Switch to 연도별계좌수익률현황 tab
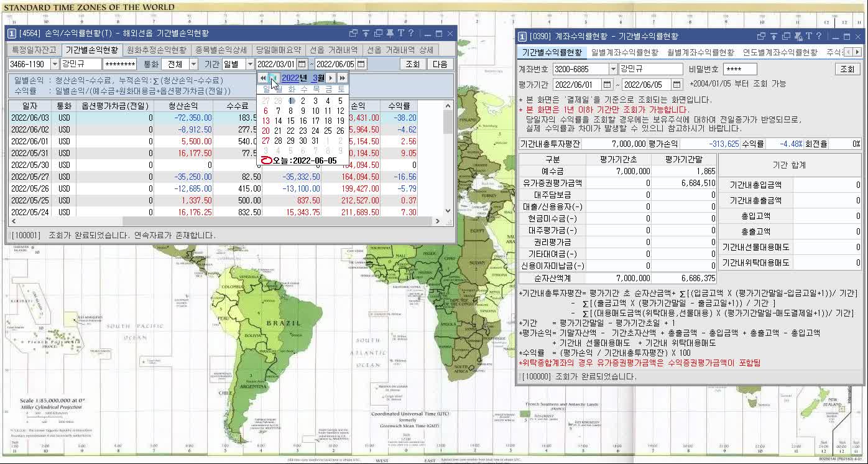 pos(780,52)
